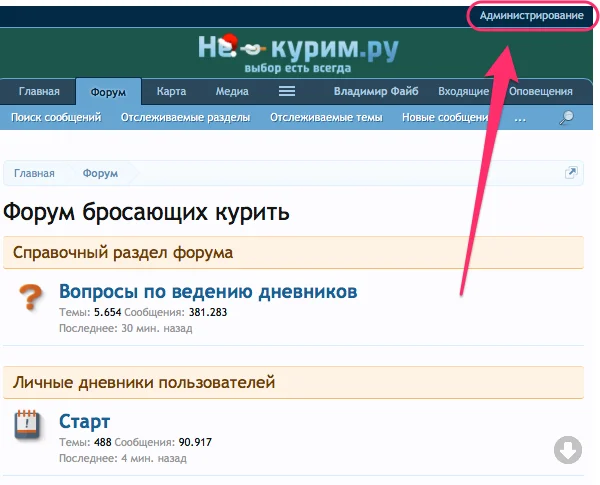Open the Входящие inbox

tap(463, 91)
